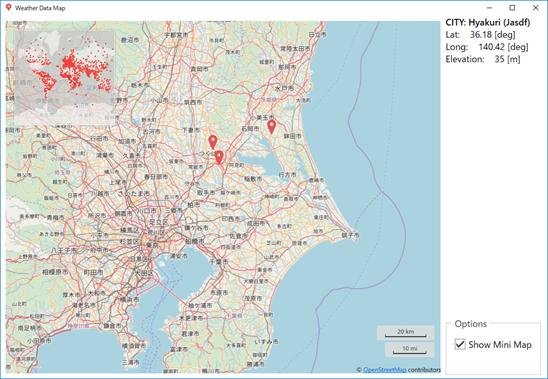This screenshot has width=548, height=379.
Task: Click the 10 mi scale bar
Action: 410,350
